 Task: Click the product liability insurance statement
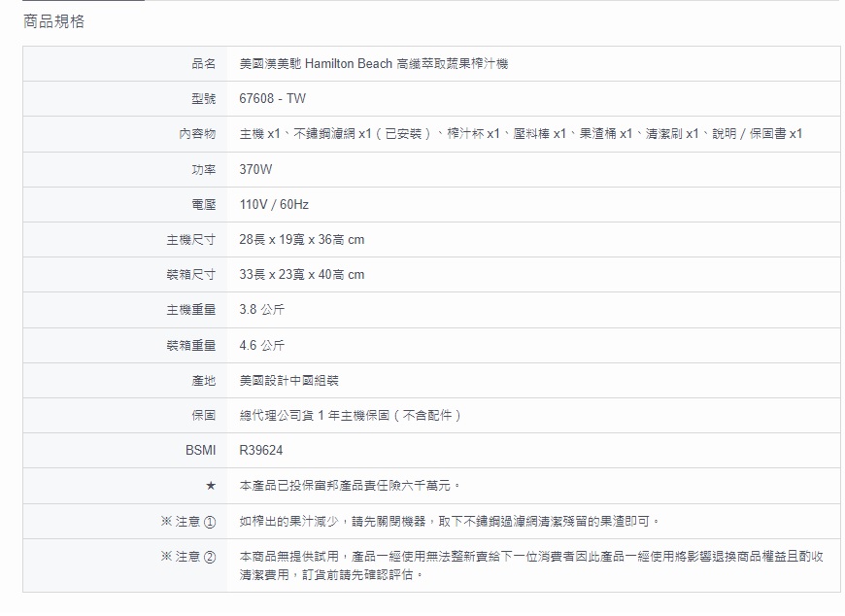pyautogui.click(x=350, y=486)
